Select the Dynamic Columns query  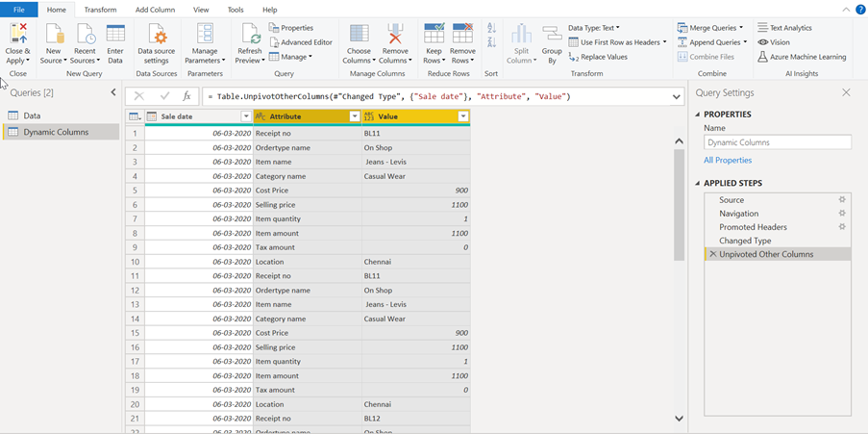pos(61,132)
